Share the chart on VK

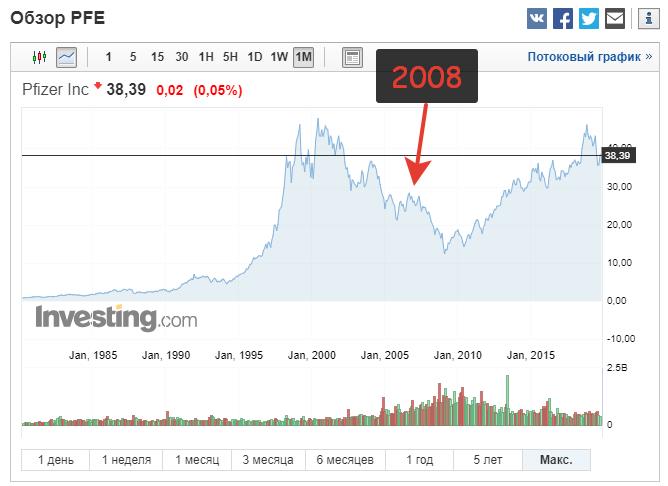(537, 18)
